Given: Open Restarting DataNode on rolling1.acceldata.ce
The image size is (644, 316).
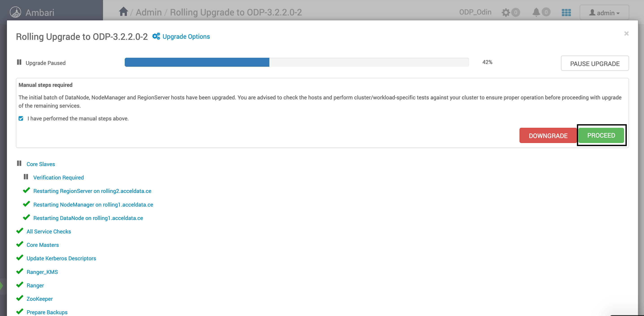Looking at the screenshot, I should 88,218.
